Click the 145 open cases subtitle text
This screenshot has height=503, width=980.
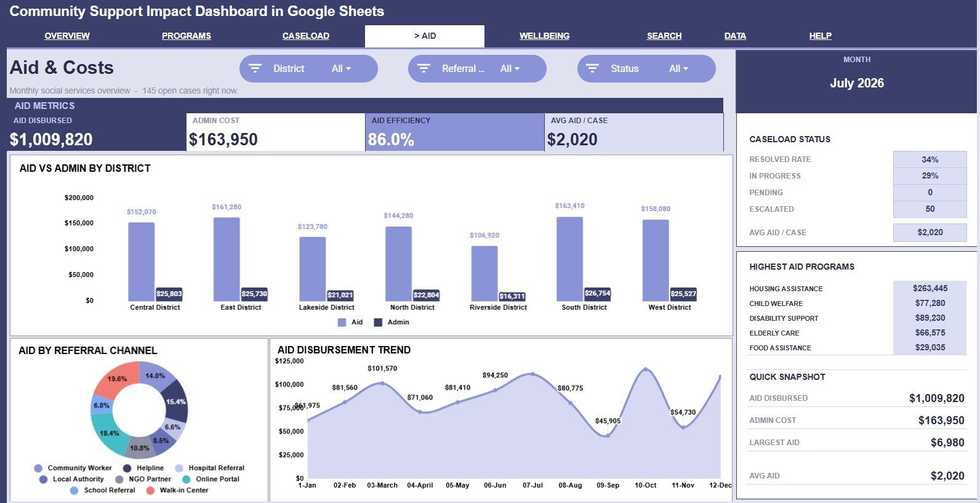coord(190,91)
